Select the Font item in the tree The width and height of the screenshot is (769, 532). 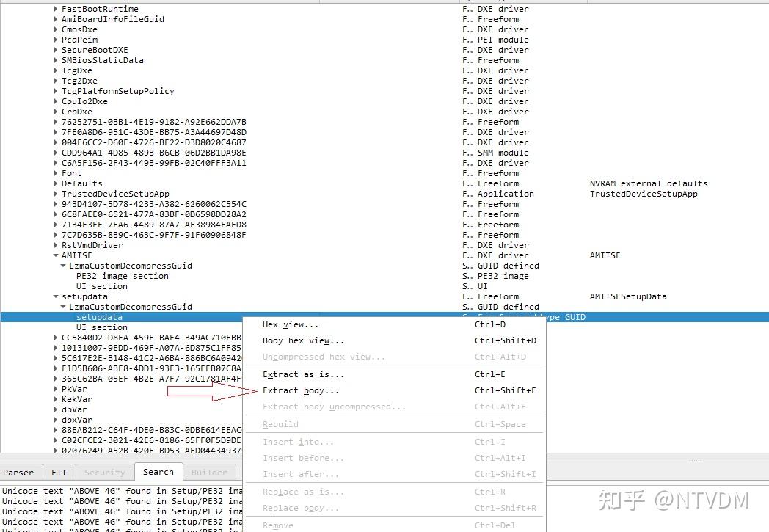(71, 173)
